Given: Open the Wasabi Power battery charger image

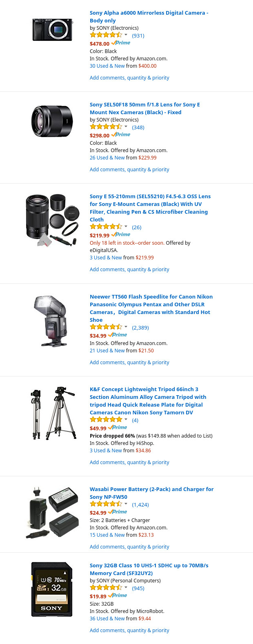Looking at the screenshot, I should (x=52, y=512).
